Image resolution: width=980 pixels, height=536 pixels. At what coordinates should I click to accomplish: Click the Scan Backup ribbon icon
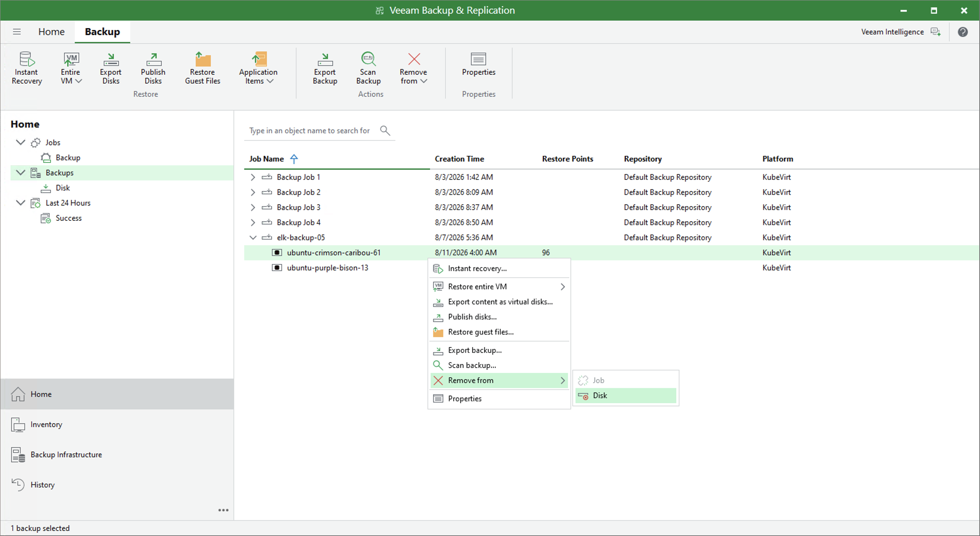(368, 68)
